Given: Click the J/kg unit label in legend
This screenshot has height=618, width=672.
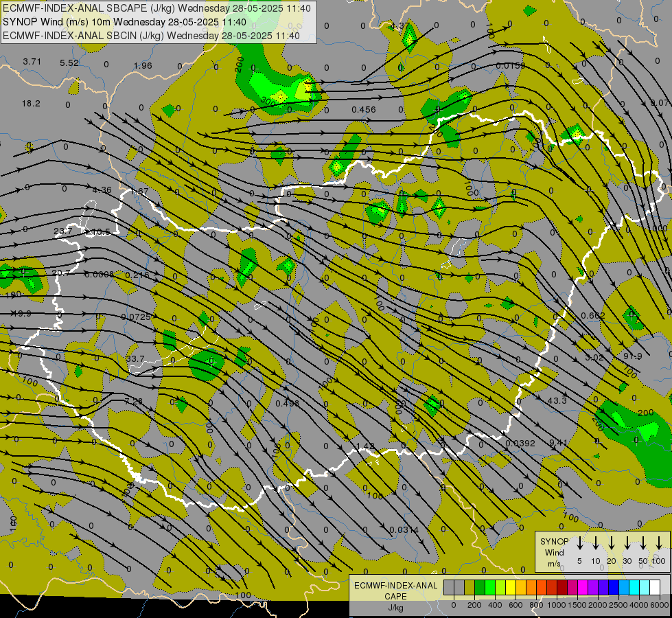Looking at the screenshot, I should (395, 608).
